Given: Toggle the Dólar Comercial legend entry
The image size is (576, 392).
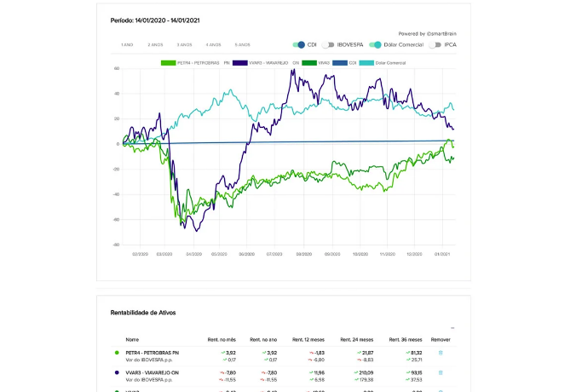Looking at the screenshot, I should point(367,62).
